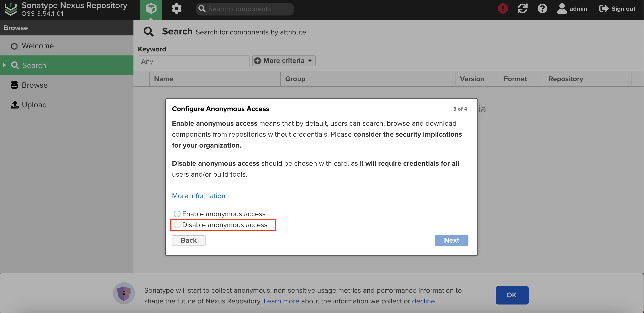Click the Upload icon in sidebar

[15, 105]
